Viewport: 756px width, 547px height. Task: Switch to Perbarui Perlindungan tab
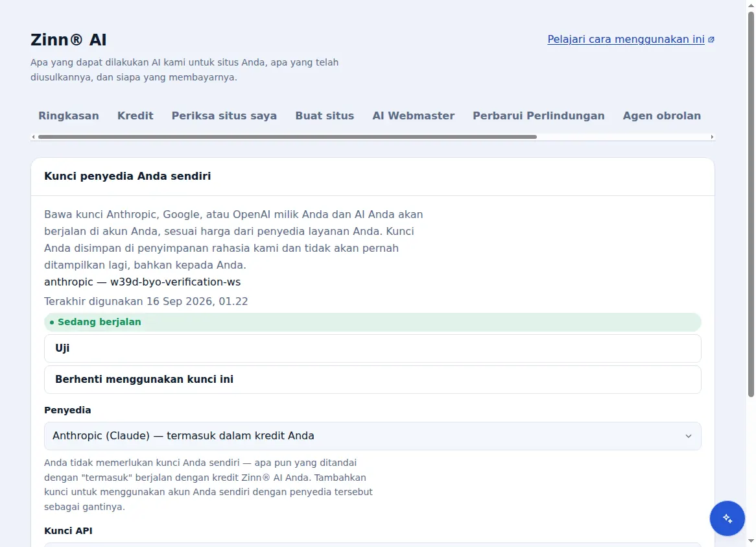coord(539,115)
